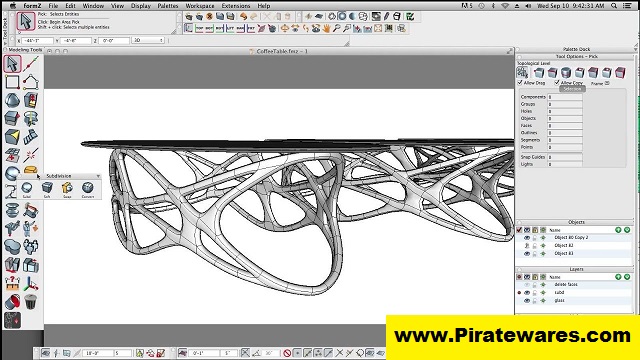Choose the Convert tool in Subdivision palette
640x360 pixels.
pos(87,188)
